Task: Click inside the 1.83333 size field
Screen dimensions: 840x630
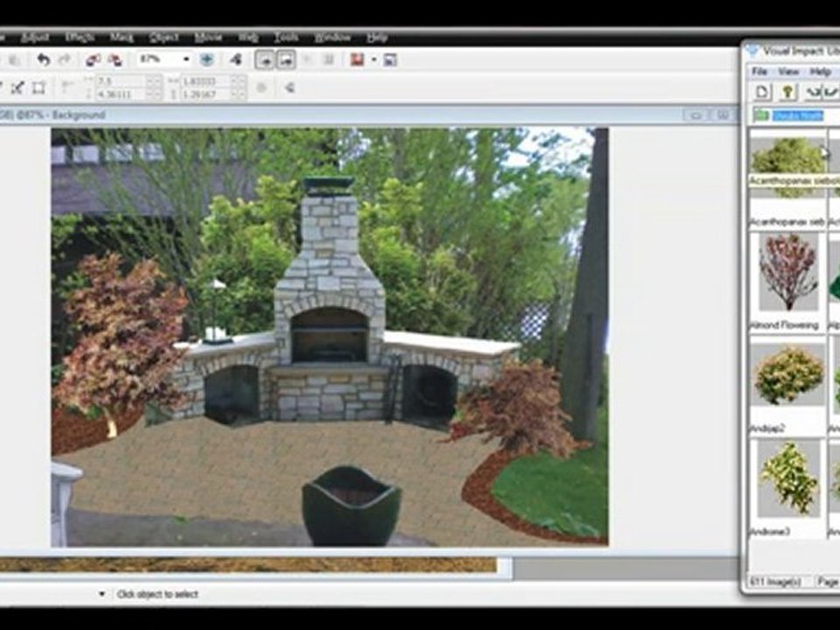Action: pyautogui.click(x=207, y=81)
